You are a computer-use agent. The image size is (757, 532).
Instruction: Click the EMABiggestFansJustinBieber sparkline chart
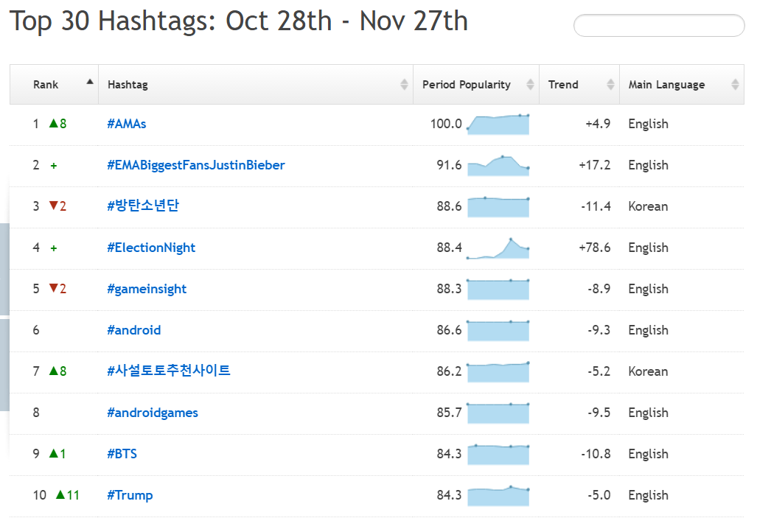498,166
